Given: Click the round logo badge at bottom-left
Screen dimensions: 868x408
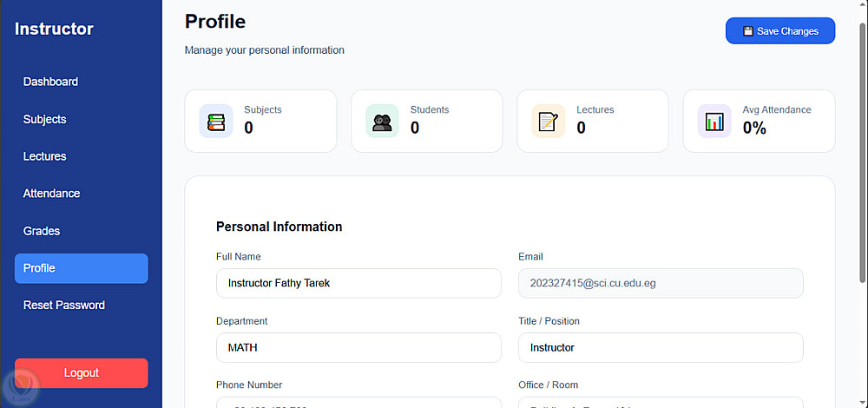Looking at the screenshot, I should [x=21, y=385].
